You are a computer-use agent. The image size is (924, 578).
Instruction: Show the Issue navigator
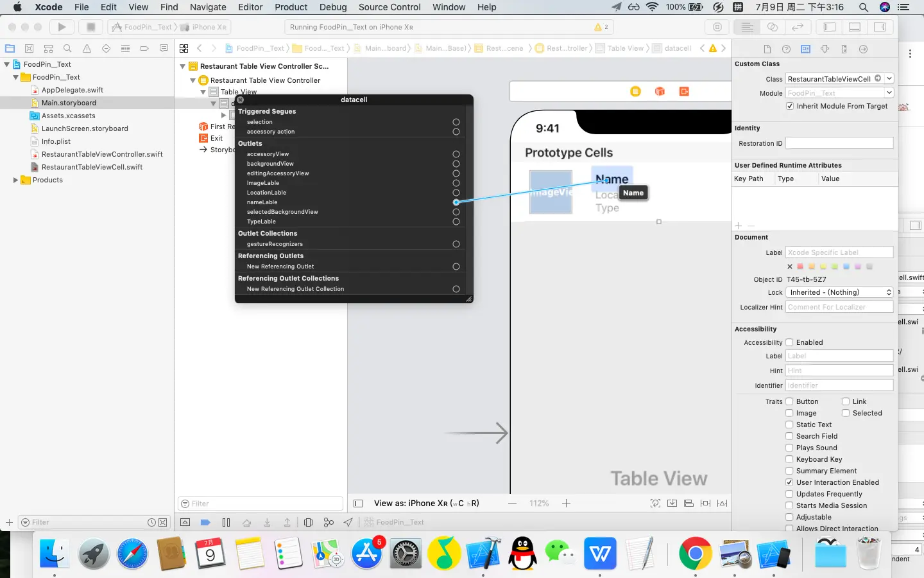(87, 49)
